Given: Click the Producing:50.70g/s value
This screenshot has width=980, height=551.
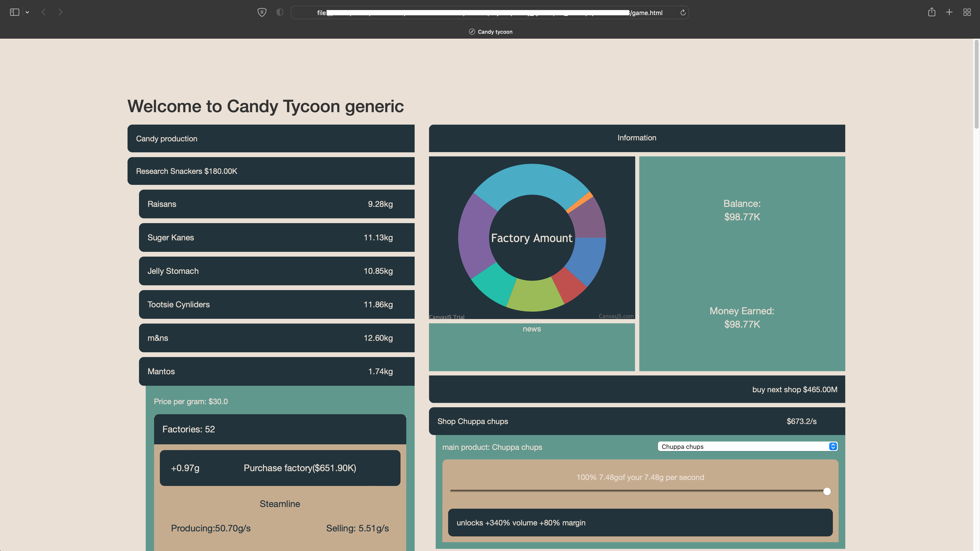Looking at the screenshot, I should (x=211, y=528).
